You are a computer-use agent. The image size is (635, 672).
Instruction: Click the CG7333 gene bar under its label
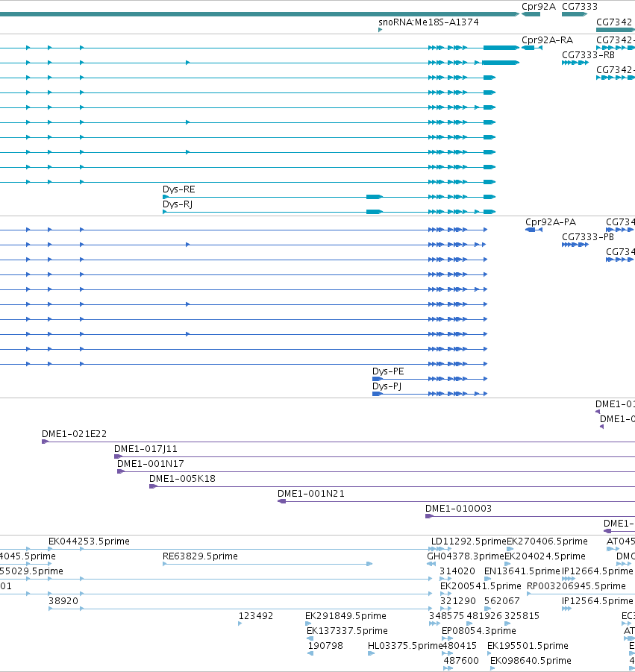coord(575,14)
